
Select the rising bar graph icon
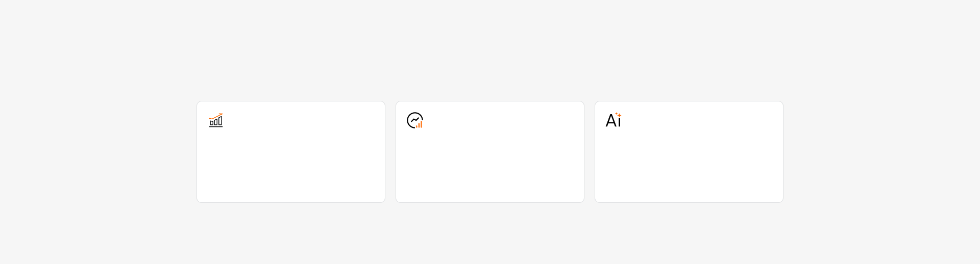(x=216, y=120)
